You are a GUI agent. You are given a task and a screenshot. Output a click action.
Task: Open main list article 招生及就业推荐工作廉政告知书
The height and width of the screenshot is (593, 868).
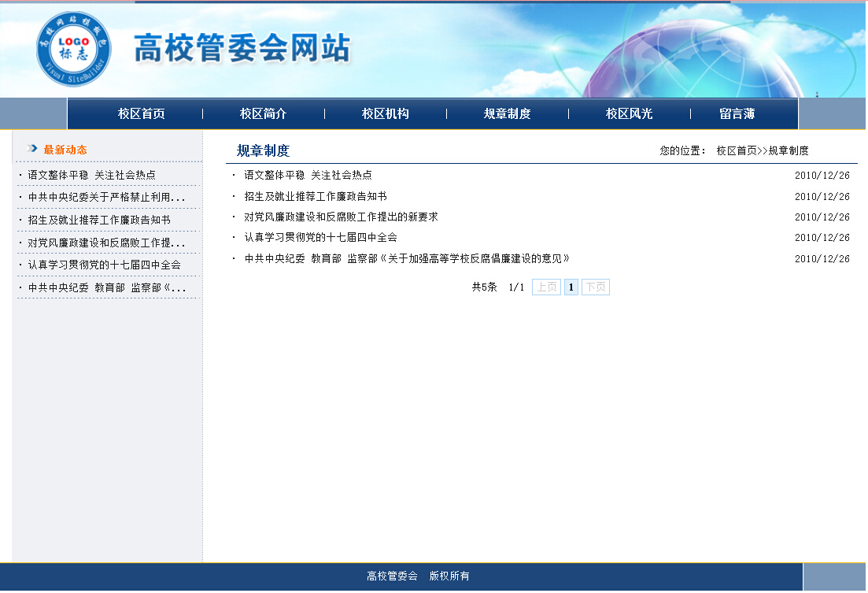315,196
